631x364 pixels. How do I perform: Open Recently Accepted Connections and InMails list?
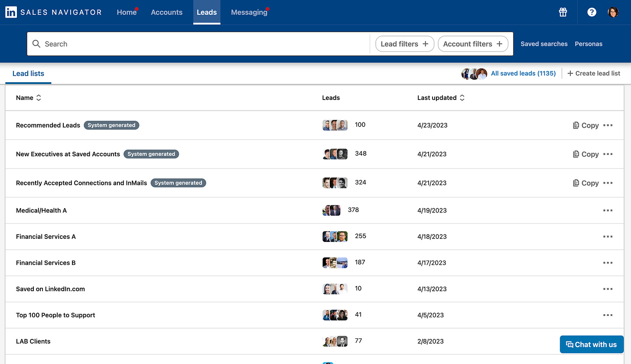coord(81,183)
